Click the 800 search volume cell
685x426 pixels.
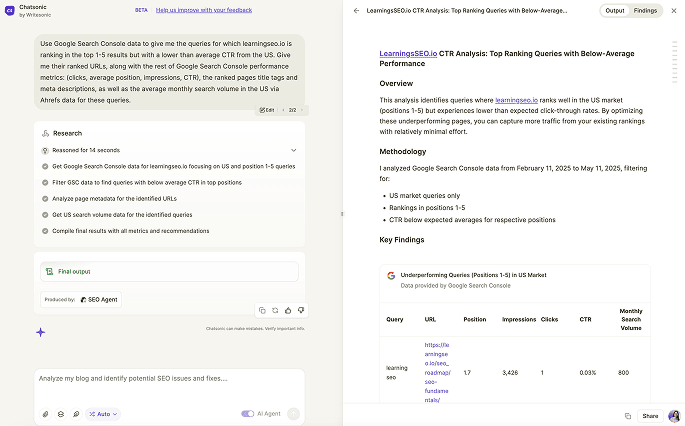(x=623, y=373)
